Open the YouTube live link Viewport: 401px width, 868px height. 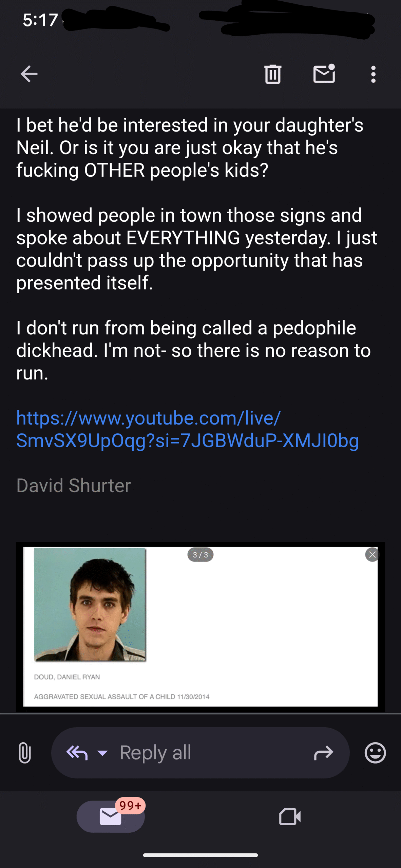187,429
